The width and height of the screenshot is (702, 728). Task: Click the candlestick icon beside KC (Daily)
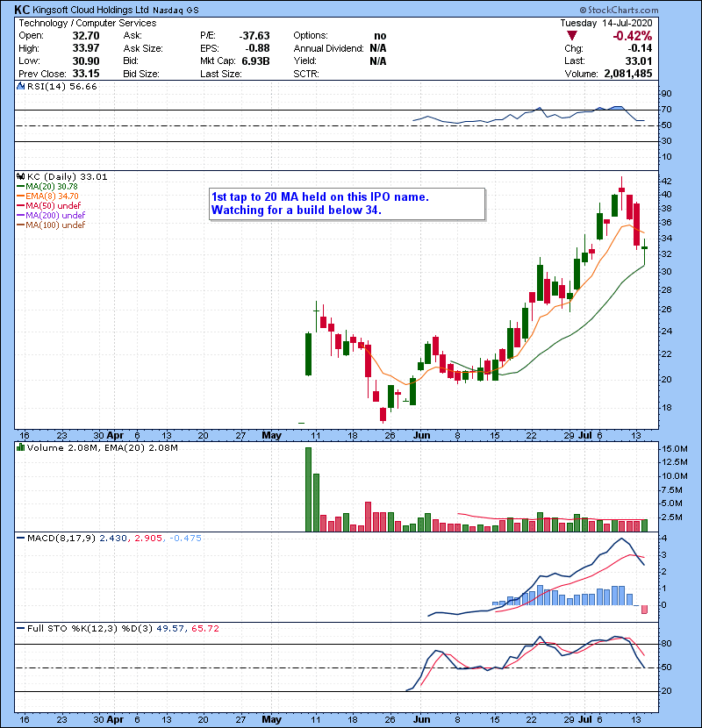click(x=21, y=177)
